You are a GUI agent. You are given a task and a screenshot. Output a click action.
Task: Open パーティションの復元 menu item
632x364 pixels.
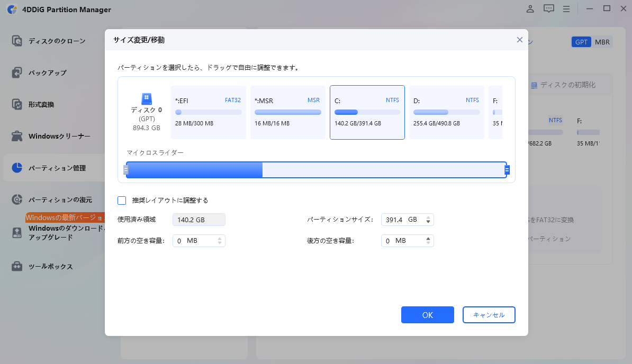click(60, 200)
